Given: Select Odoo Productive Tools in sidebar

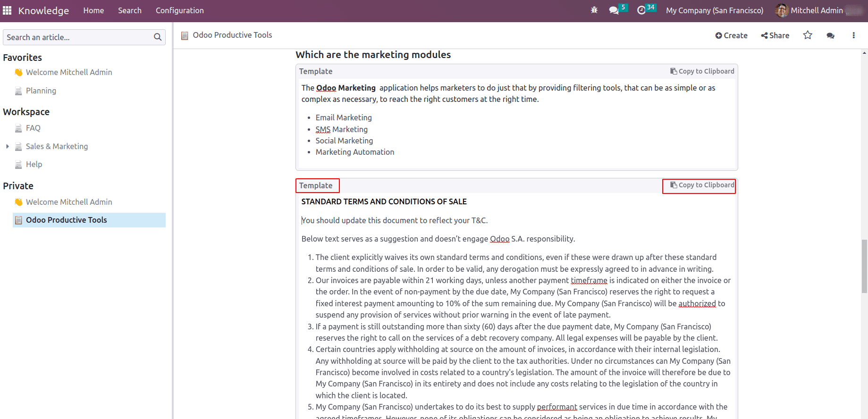Looking at the screenshot, I should 89,220.
